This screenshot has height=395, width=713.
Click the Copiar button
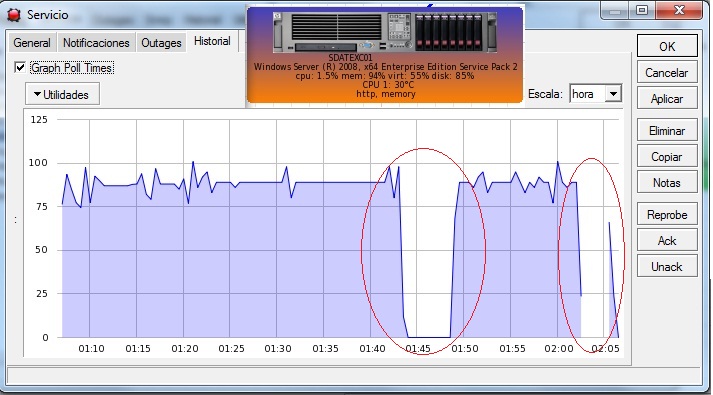pos(667,157)
